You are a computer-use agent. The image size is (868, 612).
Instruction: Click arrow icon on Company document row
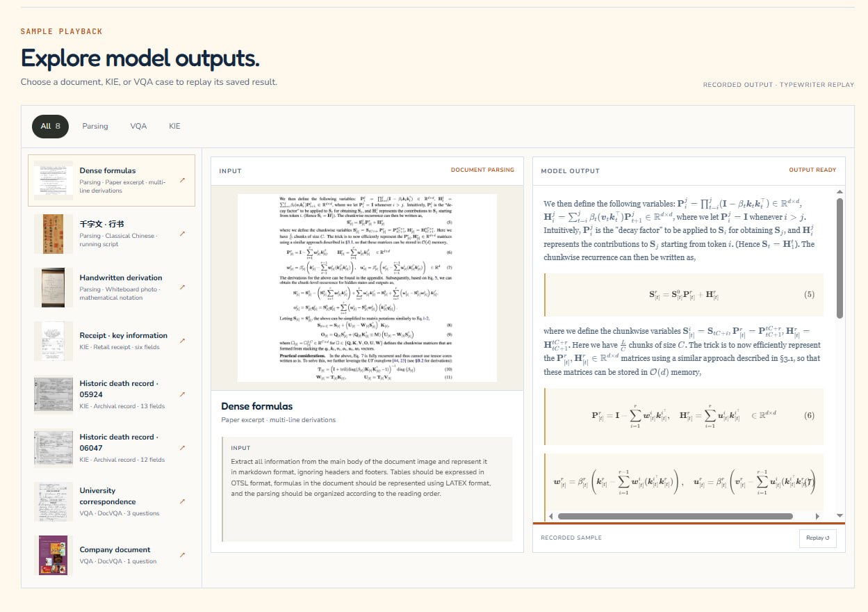(x=182, y=555)
